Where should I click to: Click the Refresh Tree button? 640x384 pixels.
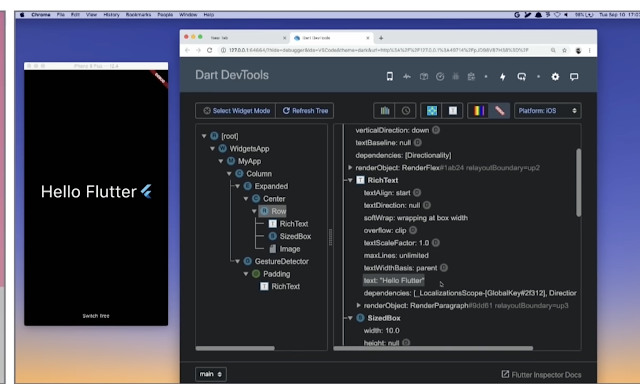click(x=305, y=111)
